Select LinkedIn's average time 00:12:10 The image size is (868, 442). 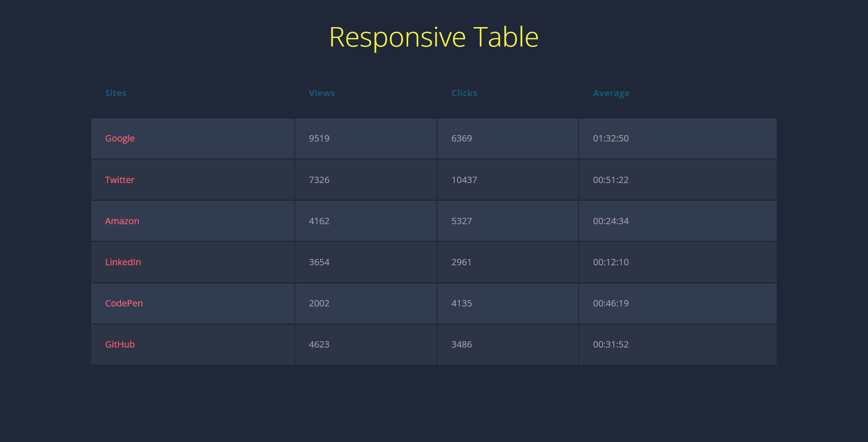(611, 262)
